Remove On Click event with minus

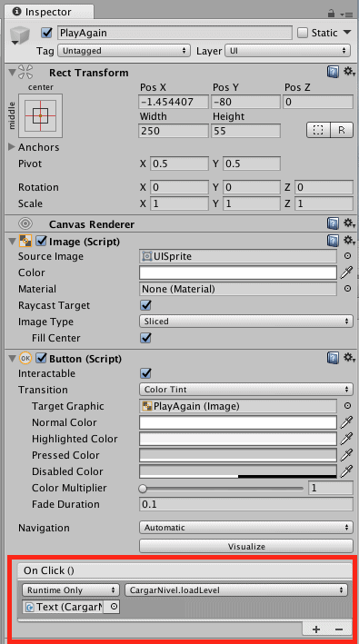point(338,629)
